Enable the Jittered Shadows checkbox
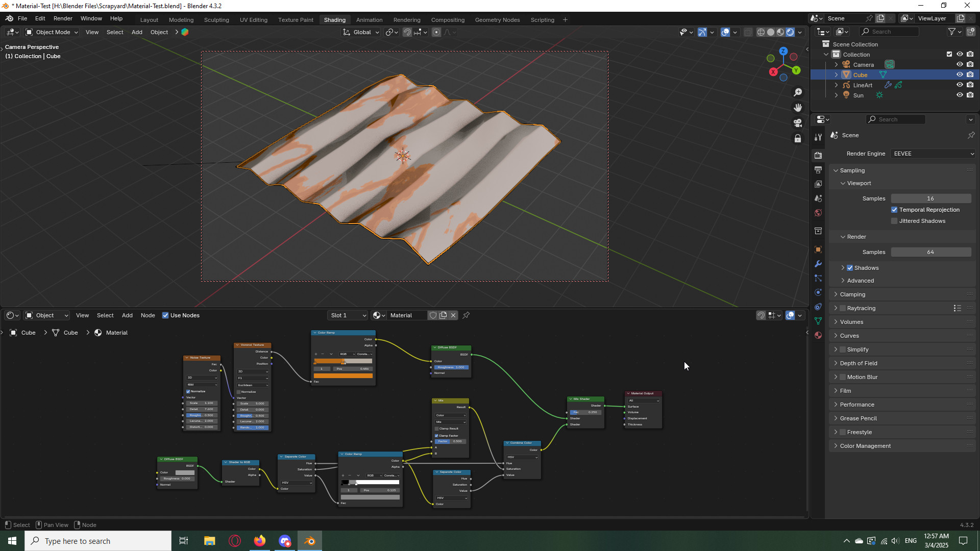 894,221
